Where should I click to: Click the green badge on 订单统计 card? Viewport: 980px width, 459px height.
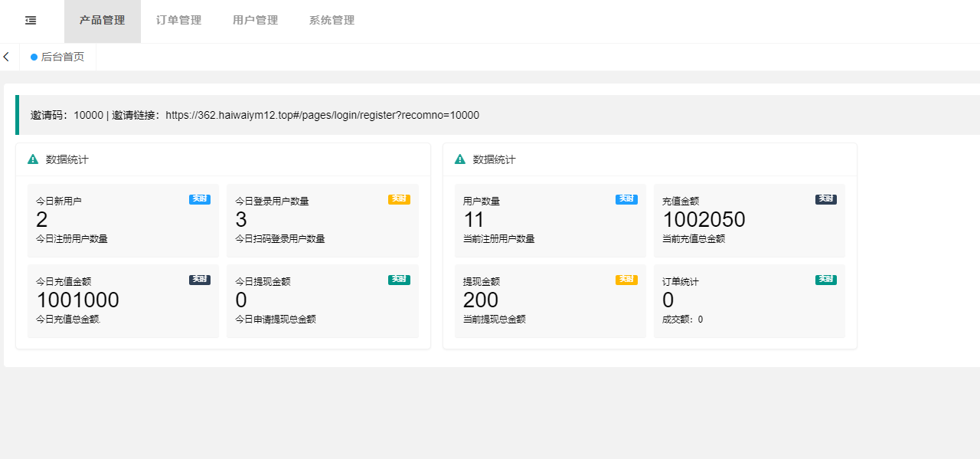[x=825, y=280]
